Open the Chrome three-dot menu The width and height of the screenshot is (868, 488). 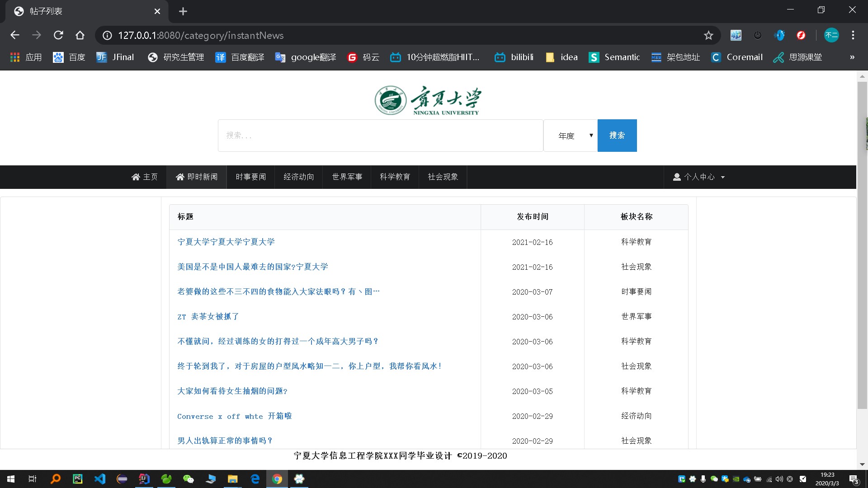click(853, 35)
